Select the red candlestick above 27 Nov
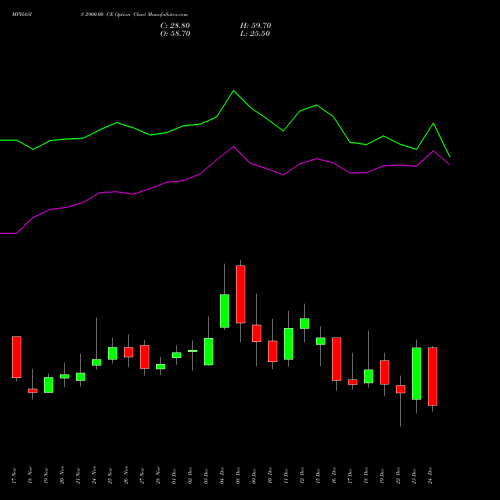Viewport: 500px width, 500px height. pos(145,357)
